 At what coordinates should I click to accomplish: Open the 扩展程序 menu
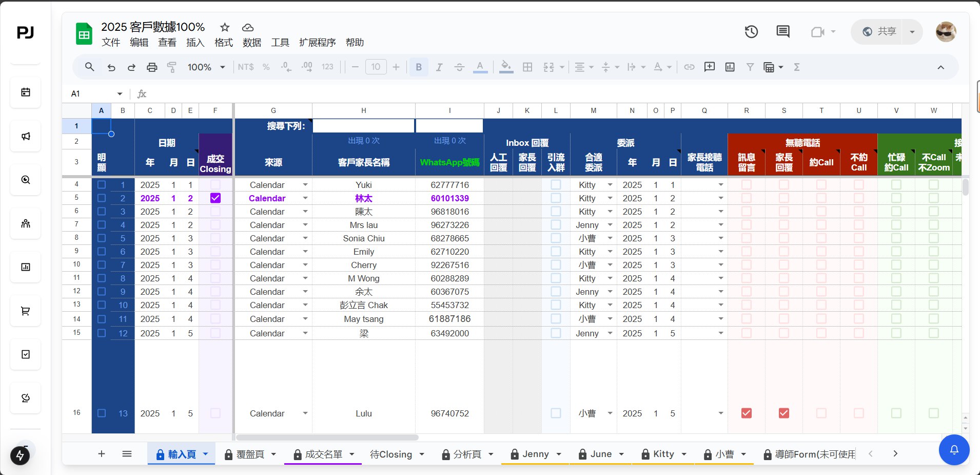317,43
